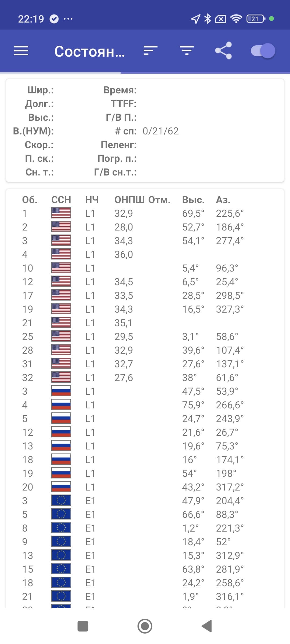
Task: Tap the battery indicator in status bar
Action: click(x=256, y=19)
